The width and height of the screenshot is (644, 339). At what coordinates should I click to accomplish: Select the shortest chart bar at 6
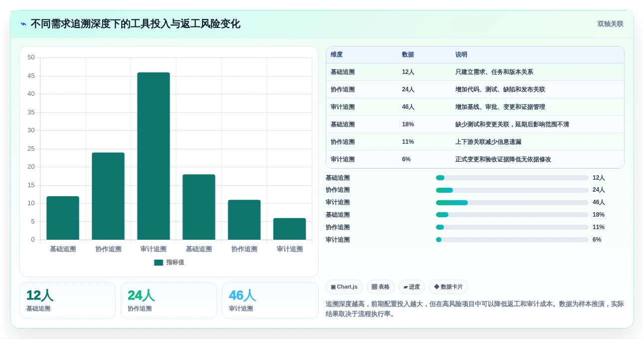click(x=290, y=229)
